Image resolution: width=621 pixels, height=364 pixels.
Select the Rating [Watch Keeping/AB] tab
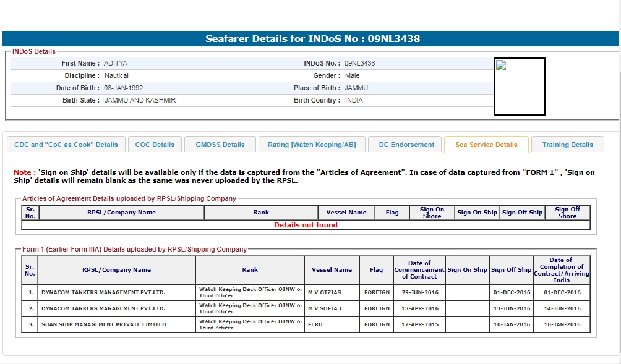tap(312, 145)
